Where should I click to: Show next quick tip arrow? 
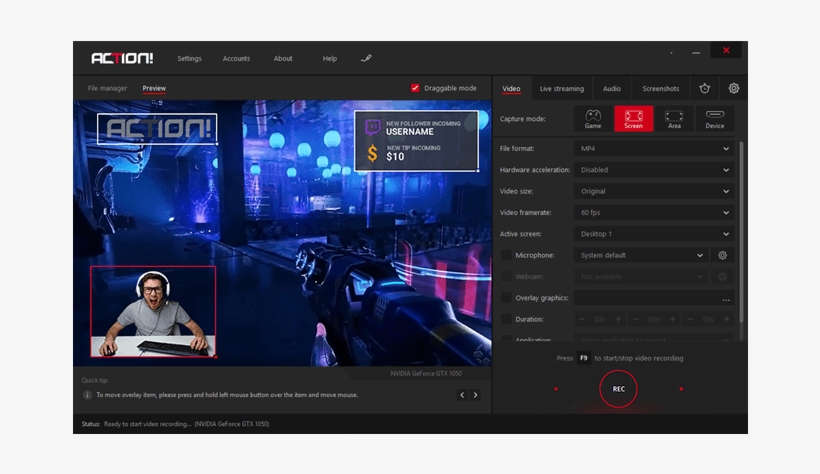click(475, 395)
